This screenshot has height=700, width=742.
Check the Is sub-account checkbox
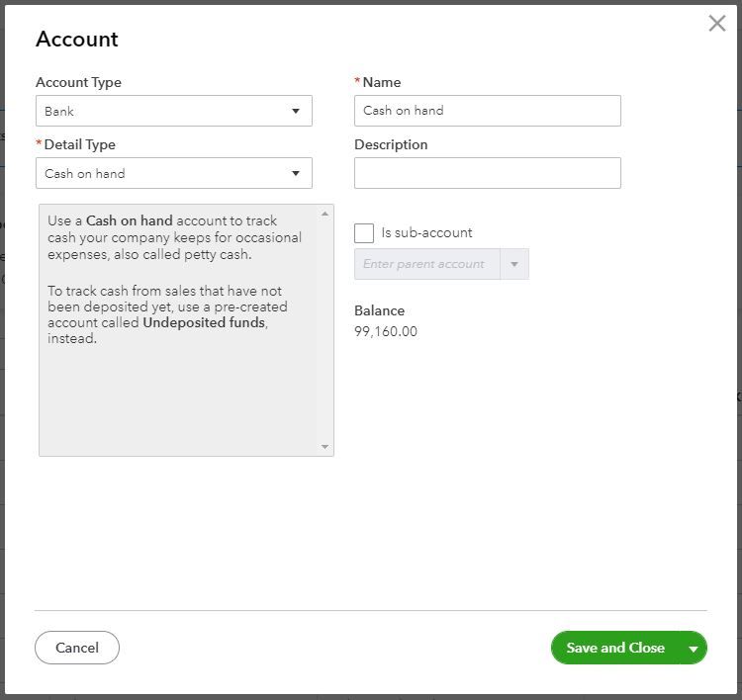tap(364, 233)
